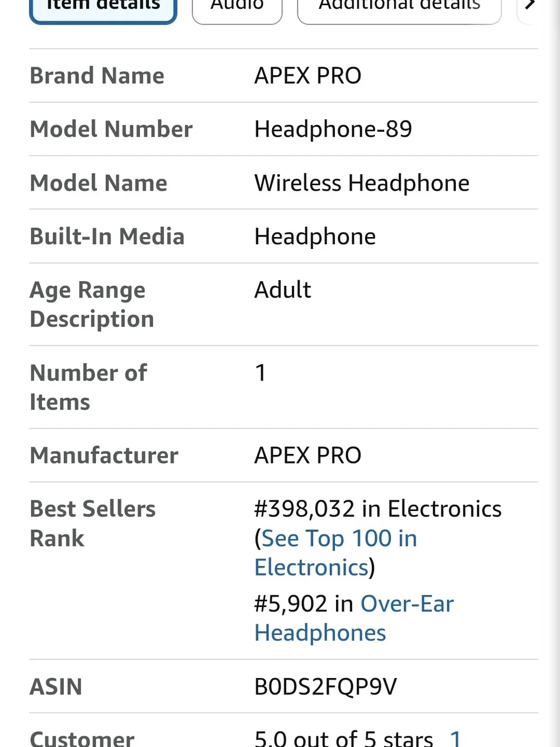This screenshot has width=560, height=747.
Task: Open See Top 100 in Electronics link
Action: (336, 553)
